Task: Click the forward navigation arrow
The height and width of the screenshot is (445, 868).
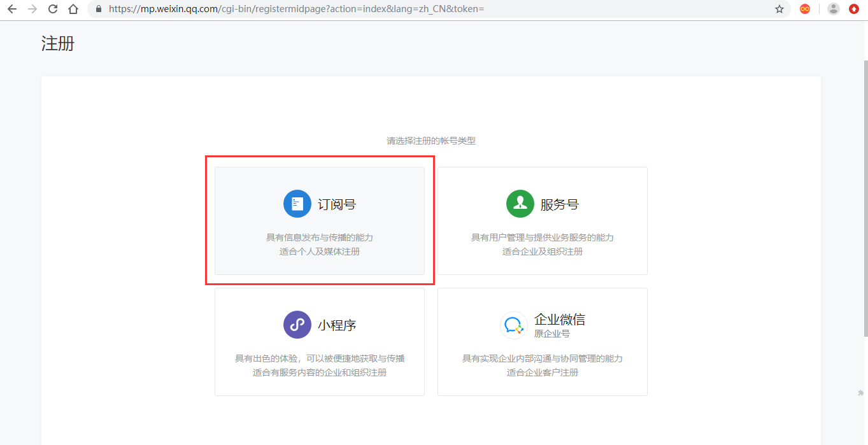Action: coord(32,9)
